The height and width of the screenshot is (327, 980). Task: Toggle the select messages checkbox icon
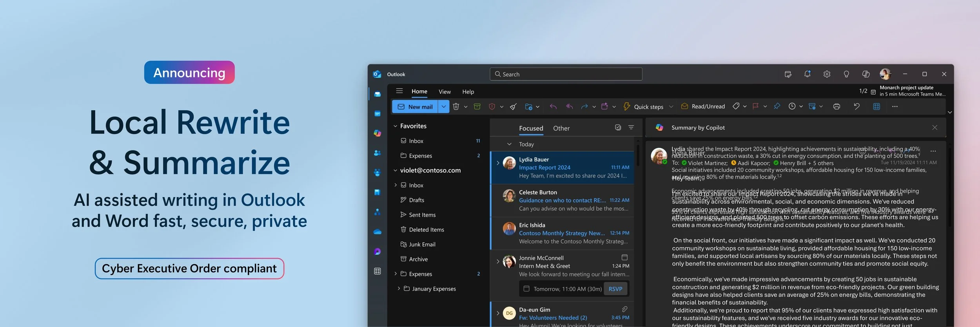pos(618,128)
